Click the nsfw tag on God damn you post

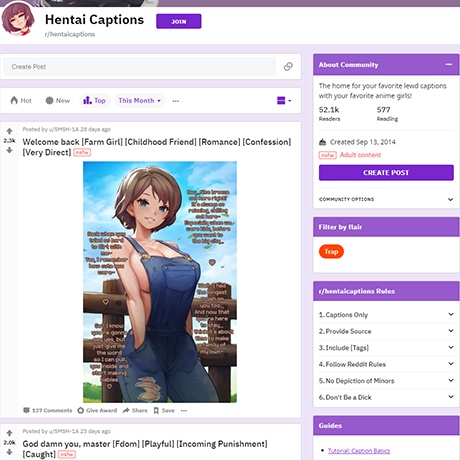67,454
